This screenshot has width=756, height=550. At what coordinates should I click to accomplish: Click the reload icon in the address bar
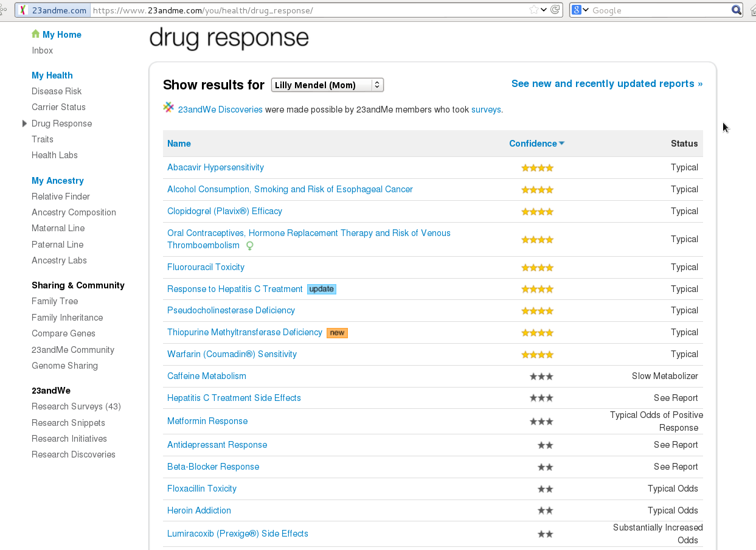[x=555, y=10]
